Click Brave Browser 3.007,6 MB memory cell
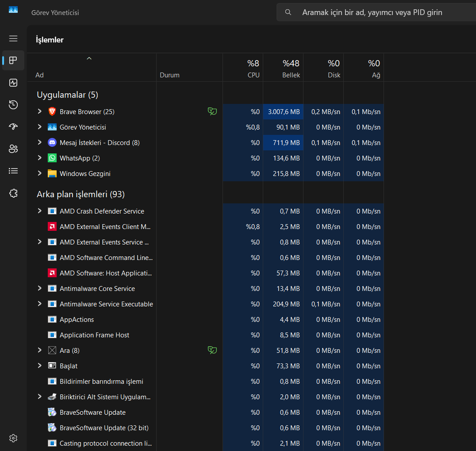Screen dimensions: 476x451 click(x=283, y=111)
